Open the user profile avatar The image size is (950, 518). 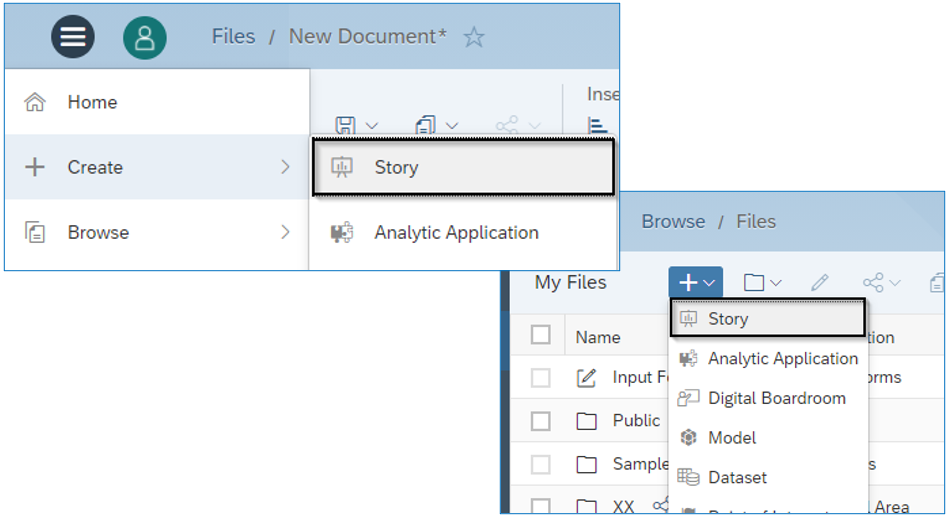pyautogui.click(x=145, y=38)
